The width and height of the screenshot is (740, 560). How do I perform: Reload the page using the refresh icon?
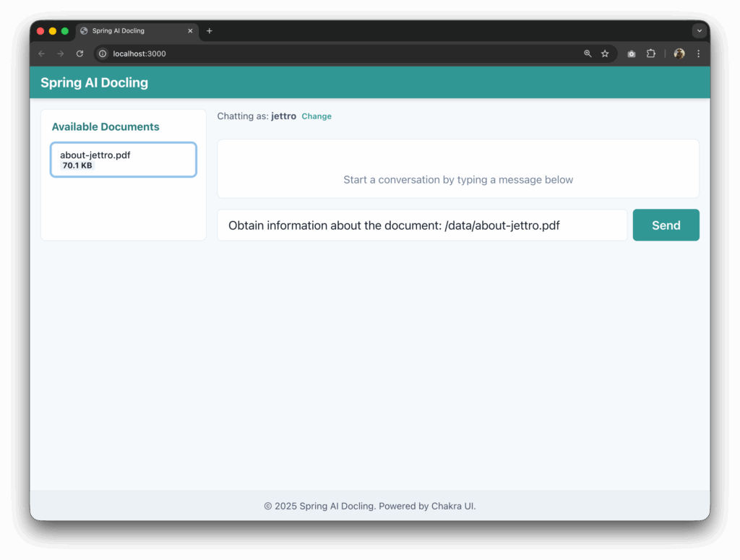79,53
